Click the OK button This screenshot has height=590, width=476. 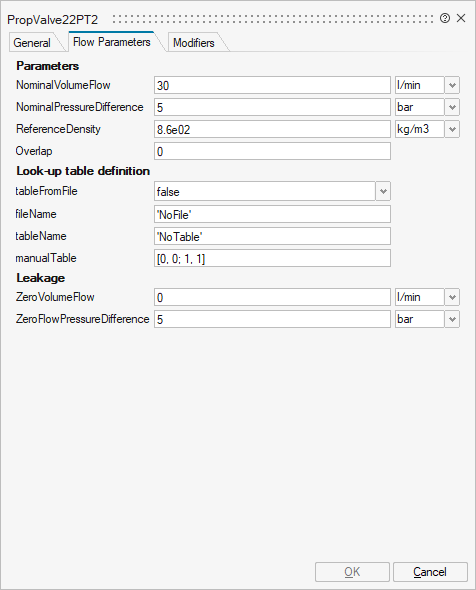pyautogui.click(x=352, y=572)
